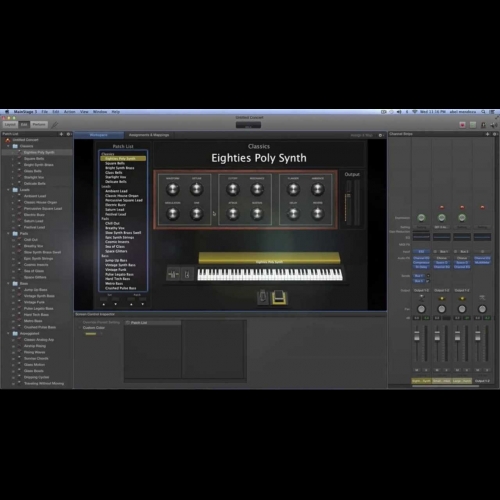Mute the Output 1-2 channel strip
Screen dimensions: 500x500
pyautogui.click(x=478, y=370)
